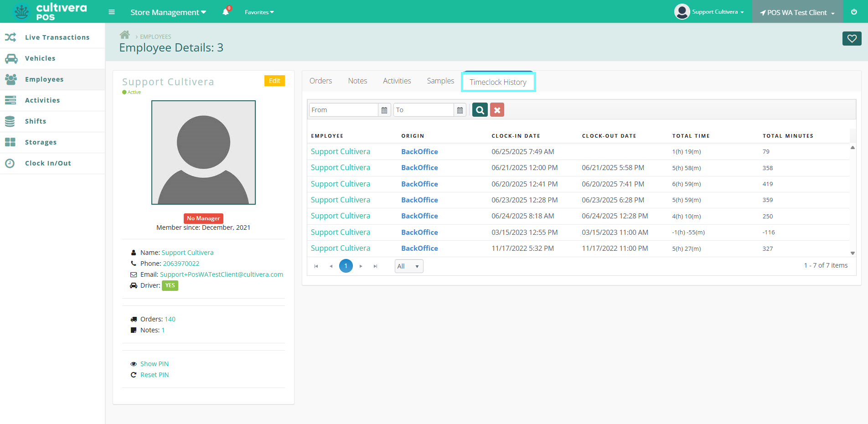
Task: Click the Clock In/Out clock icon
Action: [x=10, y=163]
